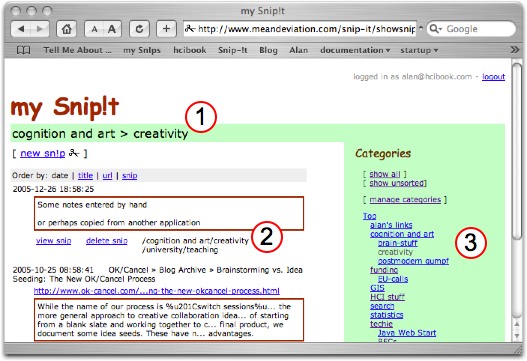This screenshot has width=527, height=361.
Task: Select the 'postmodern gumpf' category
Action: 413,261
